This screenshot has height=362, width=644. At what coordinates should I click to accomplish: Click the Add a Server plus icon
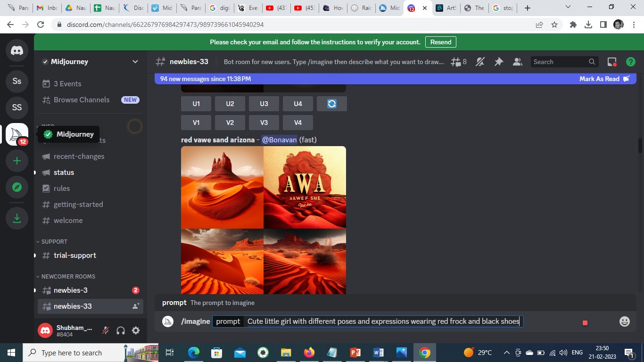(x=17, y=161)
